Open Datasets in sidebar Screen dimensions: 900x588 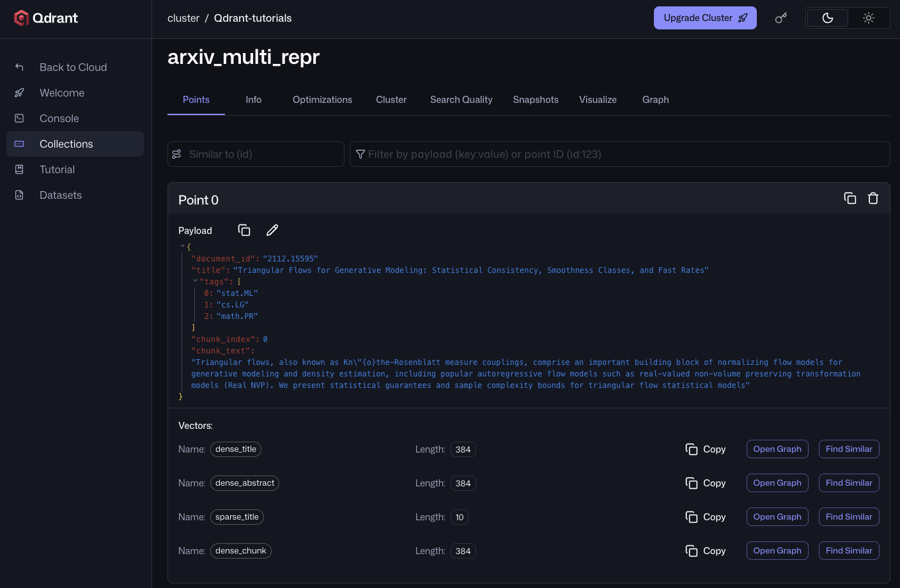click(75, 195)
